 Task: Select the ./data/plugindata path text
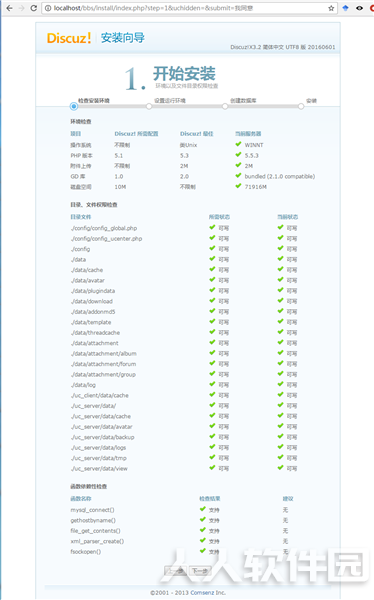(x=93, y=291)
